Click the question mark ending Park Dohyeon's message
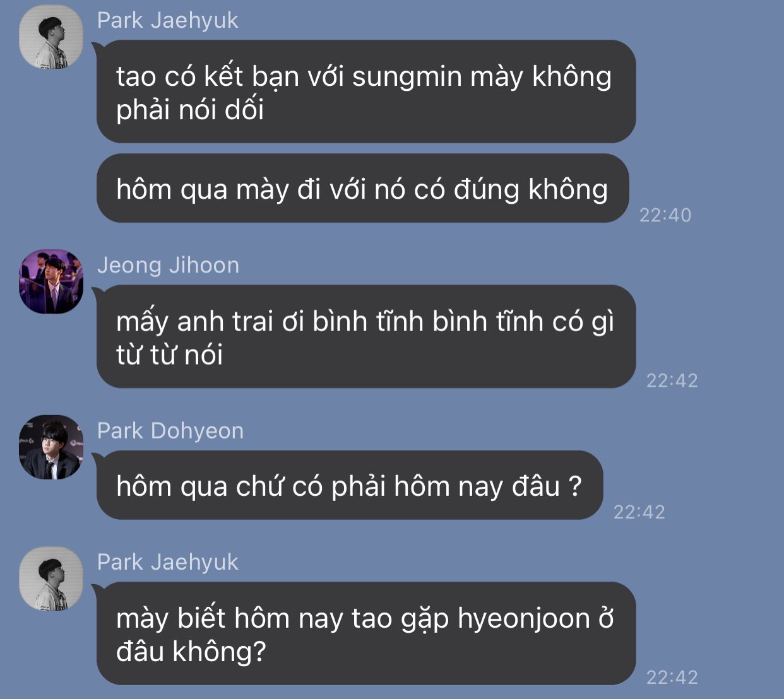This screenshot has width=784, height=699. (x=574, y=486)
